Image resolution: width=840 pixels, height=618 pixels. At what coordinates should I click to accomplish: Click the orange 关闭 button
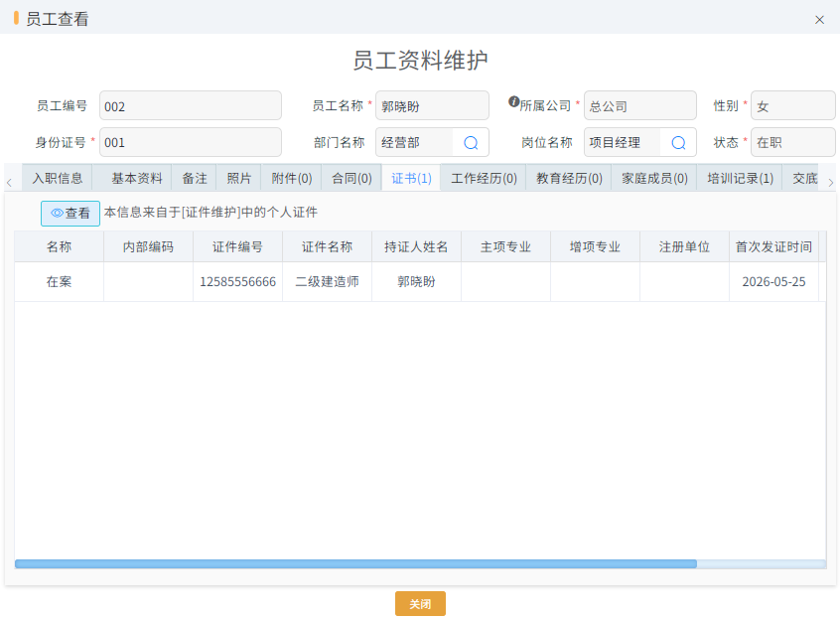(420, 604)
